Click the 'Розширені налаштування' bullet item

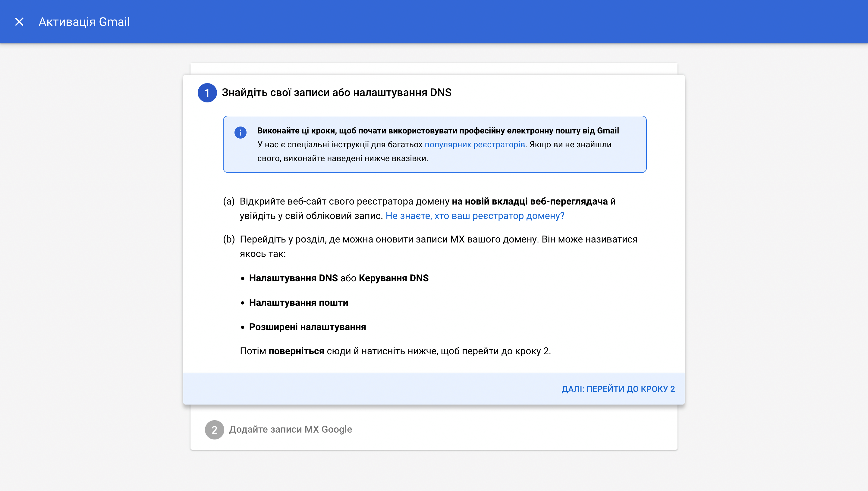307,327
